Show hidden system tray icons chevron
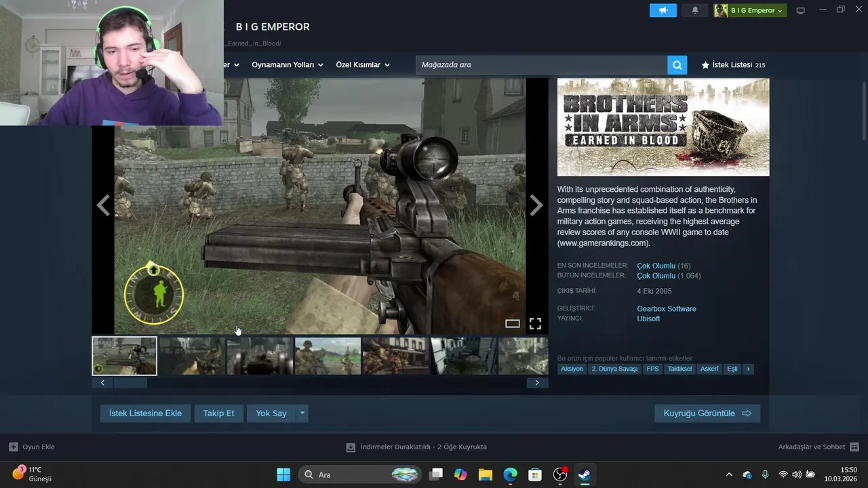Viewport: 868px width, 488px height. point(729,475)
